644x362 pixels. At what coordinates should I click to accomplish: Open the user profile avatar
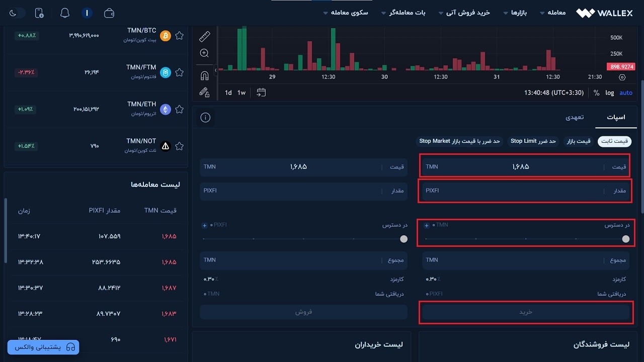(87, 13)
